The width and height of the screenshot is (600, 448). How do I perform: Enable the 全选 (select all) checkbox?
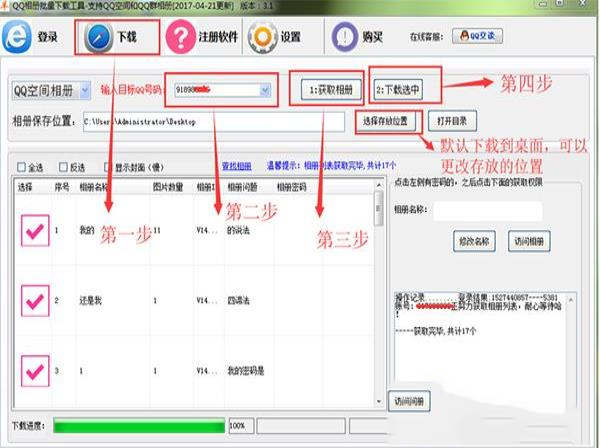pos(20,167)
